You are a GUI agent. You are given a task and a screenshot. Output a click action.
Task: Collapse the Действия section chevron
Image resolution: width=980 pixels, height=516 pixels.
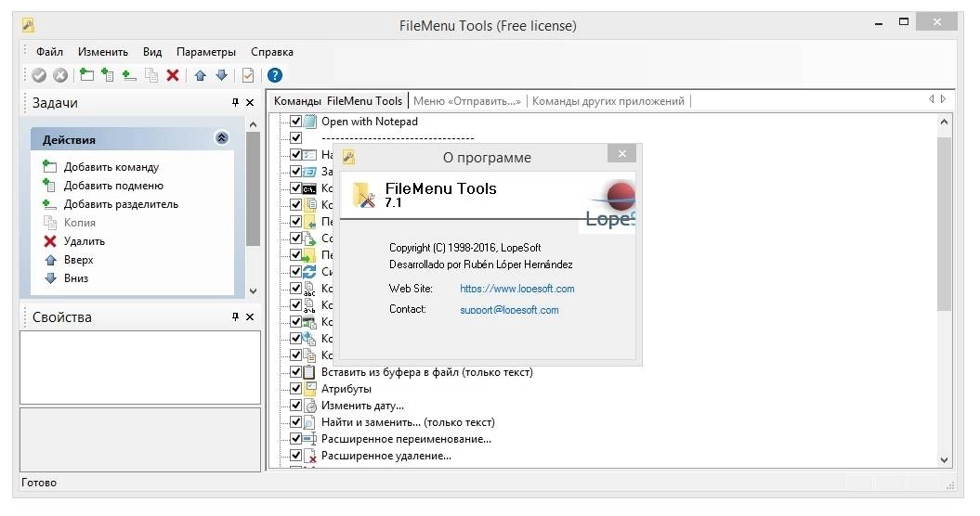pos(221,138)
